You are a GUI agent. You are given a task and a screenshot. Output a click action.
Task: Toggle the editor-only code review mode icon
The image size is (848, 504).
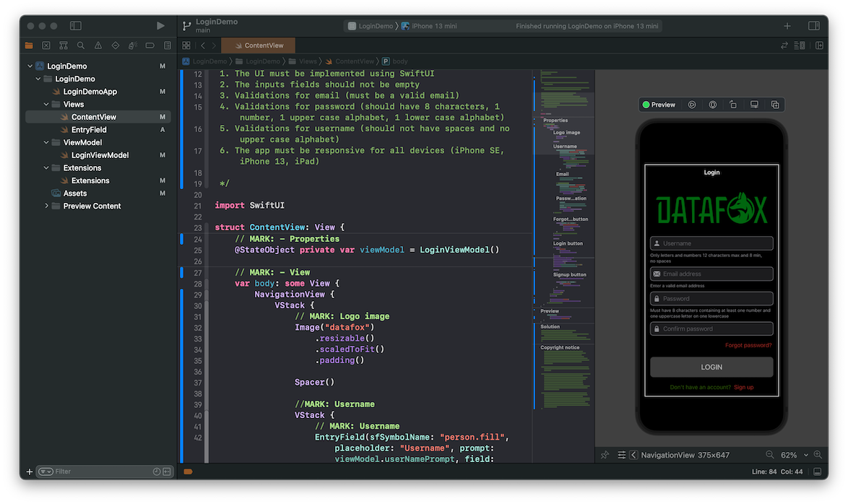point(785,45)
